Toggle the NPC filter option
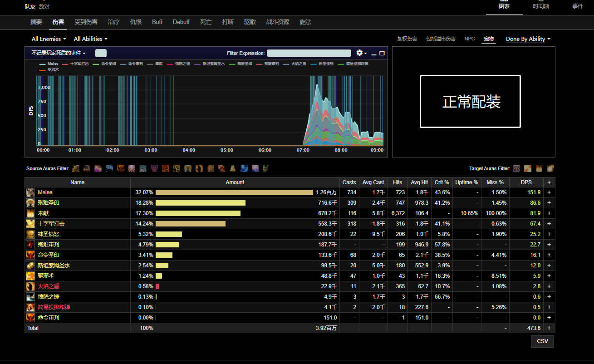Image resolution: width=594 pixels, height=364 pixels. tap(470, 39)
